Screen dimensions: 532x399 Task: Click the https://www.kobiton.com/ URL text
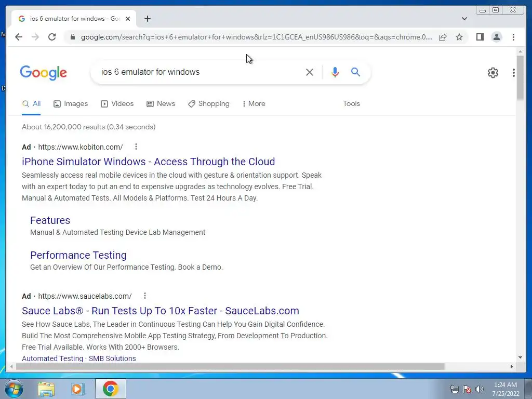click(x=81, y=147)
